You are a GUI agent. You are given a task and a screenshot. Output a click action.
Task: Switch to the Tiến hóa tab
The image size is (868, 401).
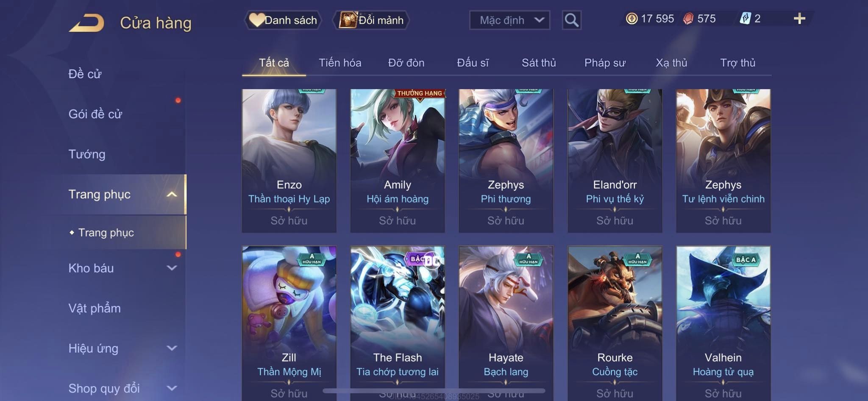pyautogui.click(x=340, y=63)
